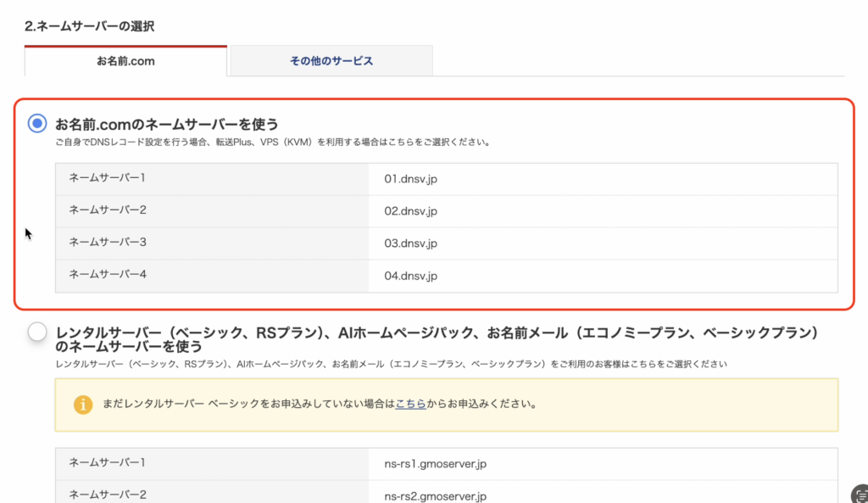868x503 pixels.
Task: Click the ご自身でDNSレコード設定 description text
Action: point(271,143)
